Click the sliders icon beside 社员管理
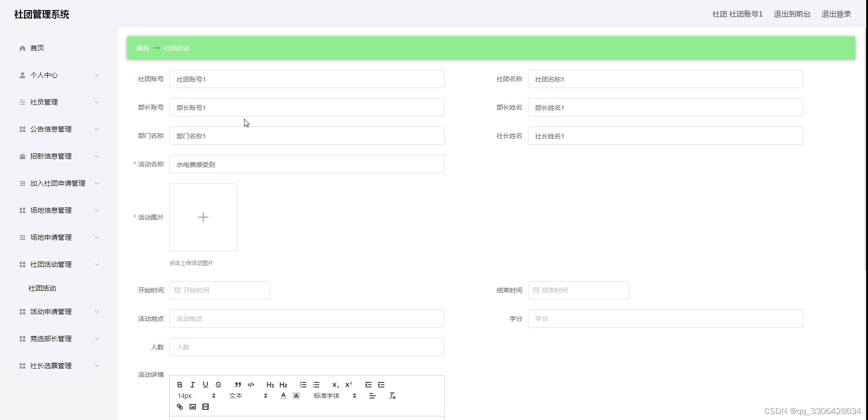Image resolution: width=868 pixels, height=420 pixels. point(22,102)
